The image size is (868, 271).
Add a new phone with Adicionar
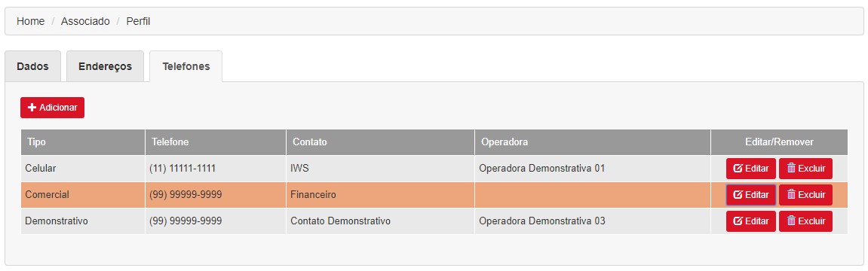click(x=53, y=108)
